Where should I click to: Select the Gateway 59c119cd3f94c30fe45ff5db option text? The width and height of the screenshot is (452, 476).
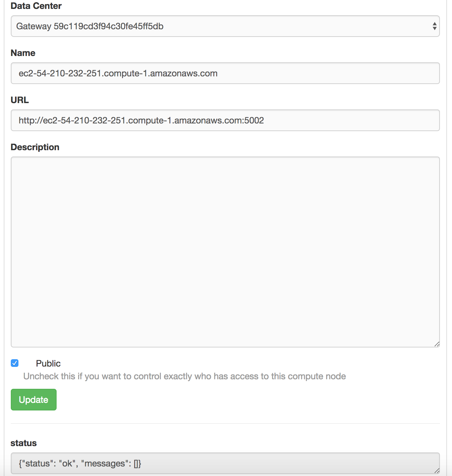(90, 26)
